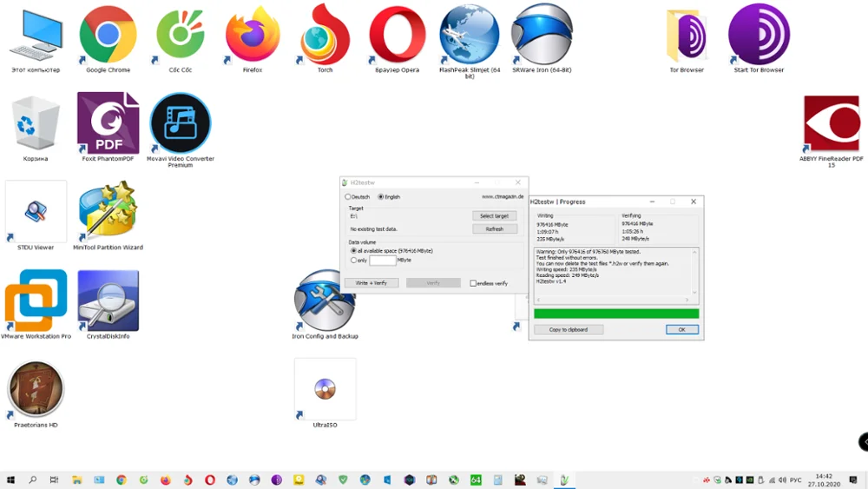Click the Opera icon in the taskbar
Image resolution: width=868 pixels, height=489 pixels.
click(x=210, y=479)
